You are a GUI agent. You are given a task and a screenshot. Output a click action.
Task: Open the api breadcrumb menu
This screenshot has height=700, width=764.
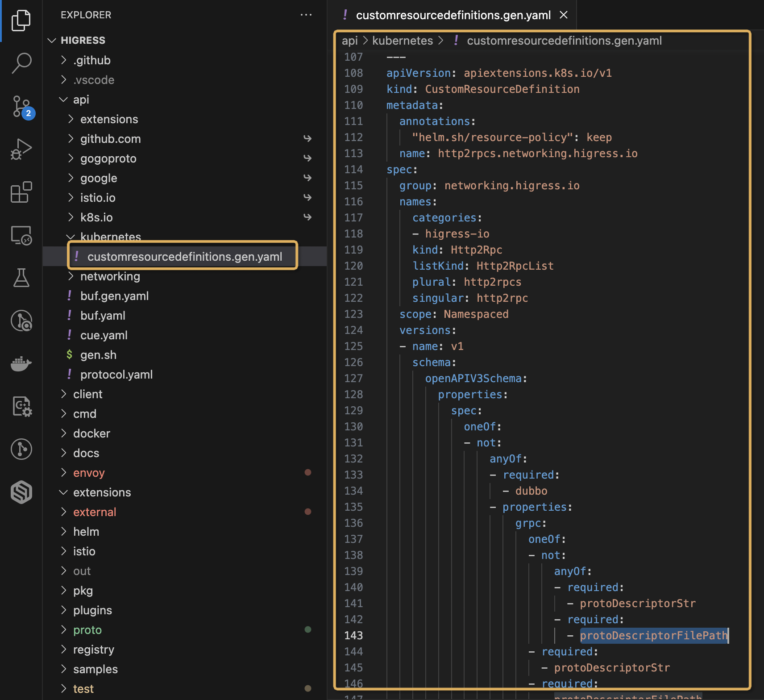click(x=350, y=40)
